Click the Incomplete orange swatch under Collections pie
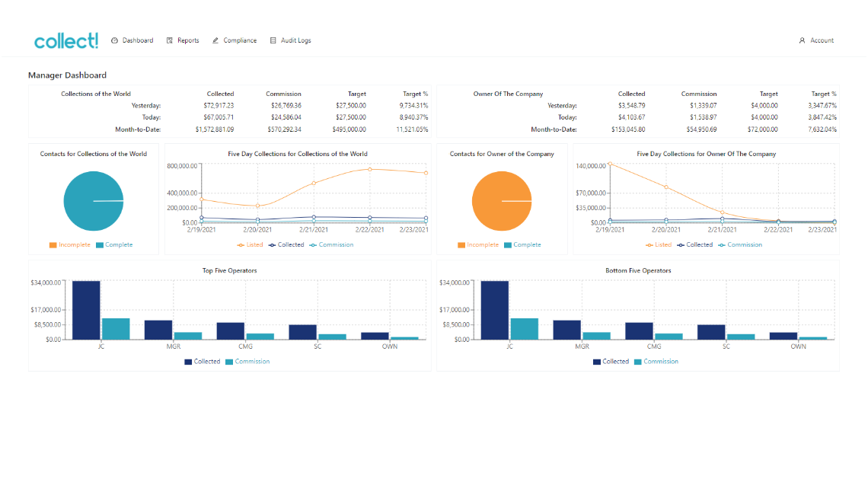Image resolution: width=868 pixels, height=482 pixels. (53, 245)
